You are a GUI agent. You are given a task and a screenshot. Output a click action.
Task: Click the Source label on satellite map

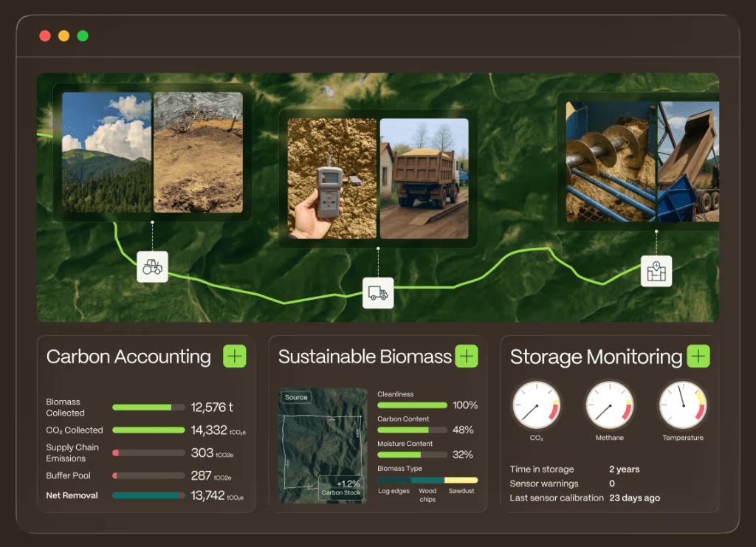(296, 397)
